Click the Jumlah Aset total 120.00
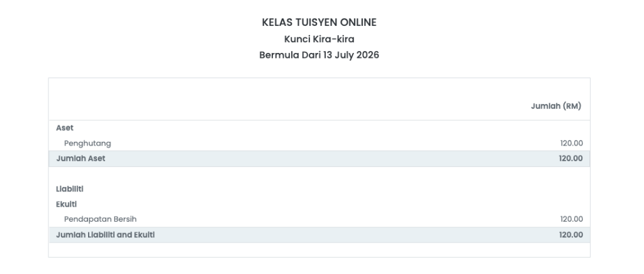This screenshot has height=274, width=644. 570,158
